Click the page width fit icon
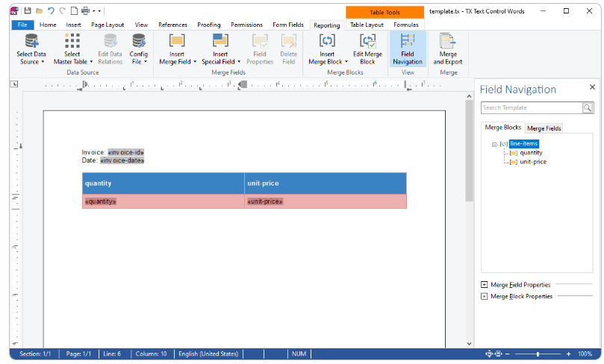The image size is (604, 364). [x=498, y=354]
